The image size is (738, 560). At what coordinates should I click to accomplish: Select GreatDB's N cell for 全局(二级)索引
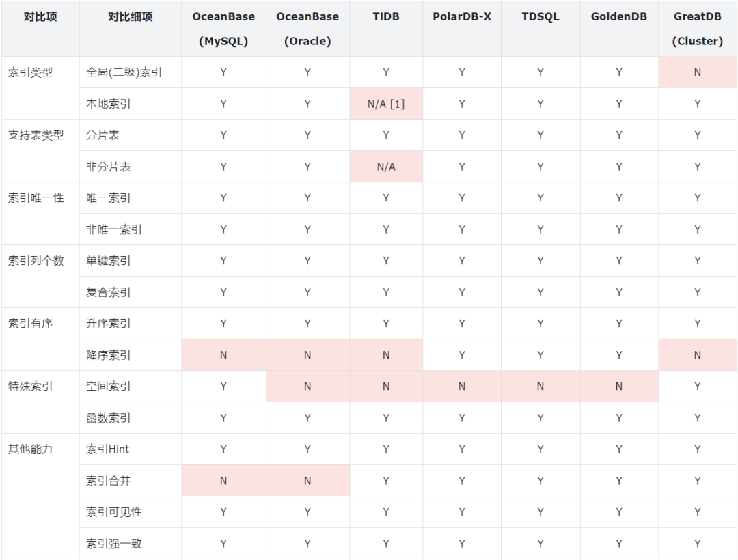coord(698,72)
